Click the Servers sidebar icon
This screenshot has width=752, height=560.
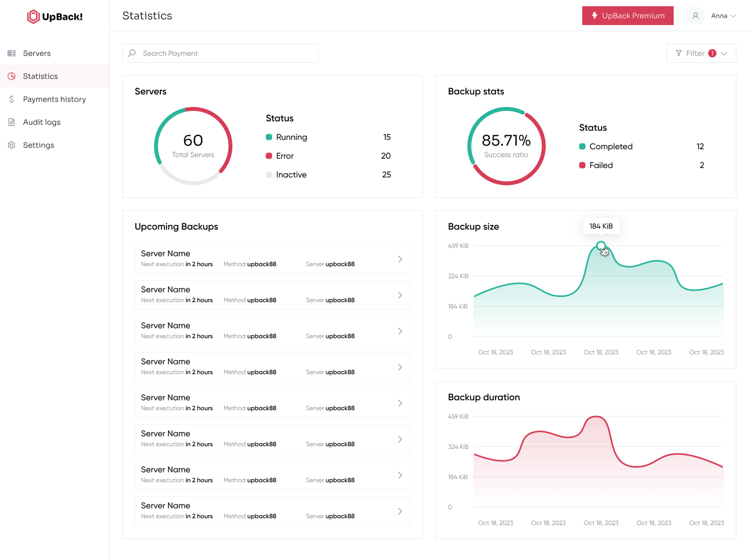11,53
